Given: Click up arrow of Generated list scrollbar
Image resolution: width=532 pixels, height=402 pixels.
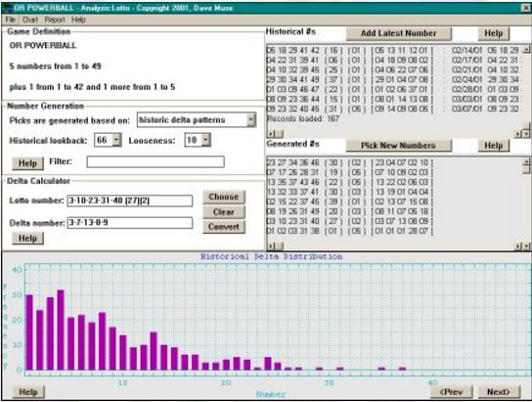Looking at the screenshot, I should (526, 161).
